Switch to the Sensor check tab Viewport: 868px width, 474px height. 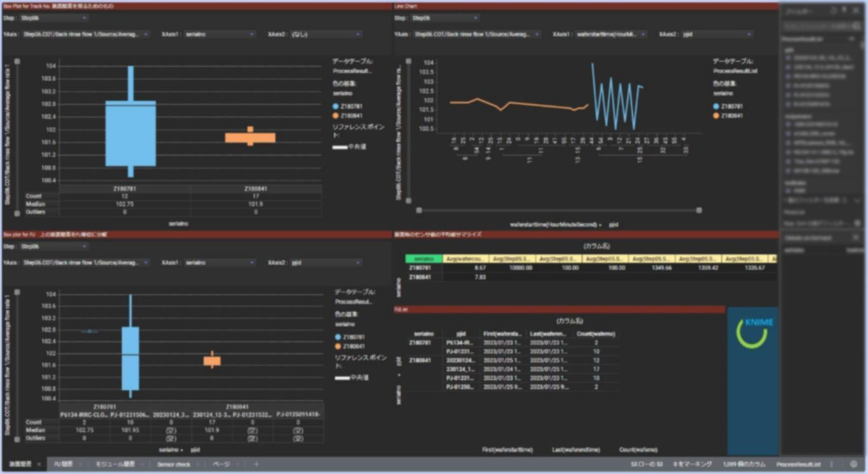[174, 464]
